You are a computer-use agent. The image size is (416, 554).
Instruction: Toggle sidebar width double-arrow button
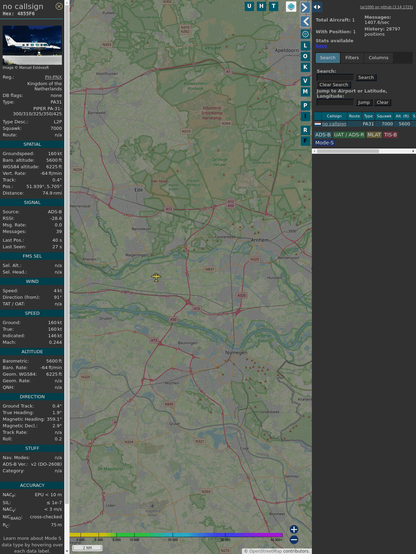tap(317, 7)
